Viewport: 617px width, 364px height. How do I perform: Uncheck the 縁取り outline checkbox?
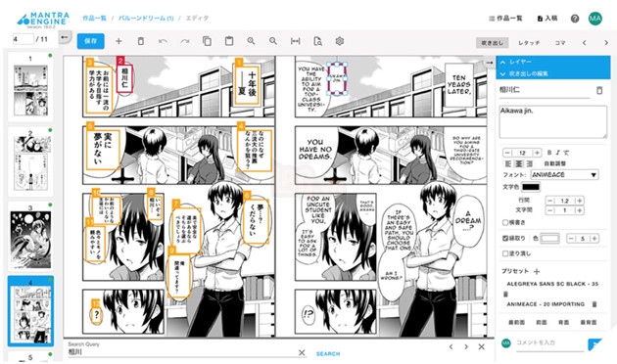click(x=505, y=238)
